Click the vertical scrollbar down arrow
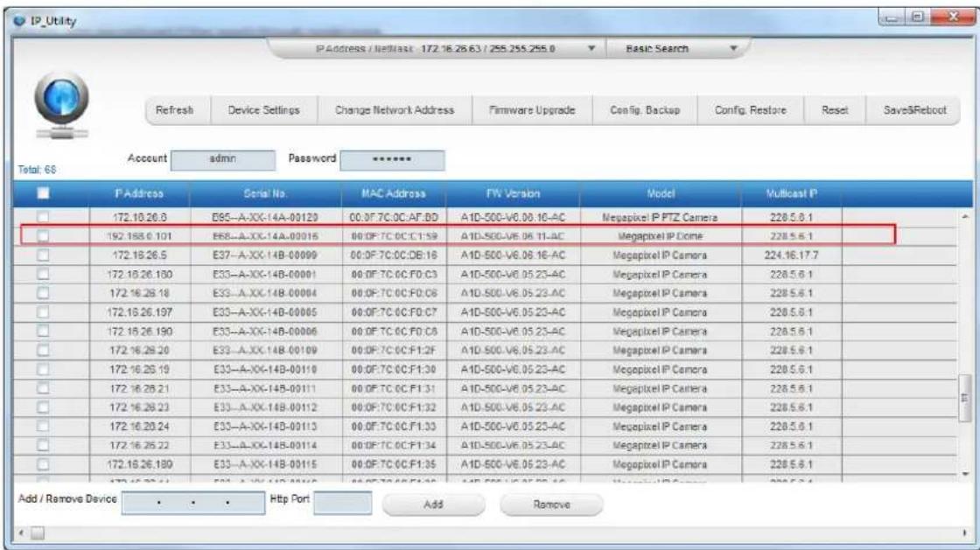The height and width of the screenshot is (550, 980). coord(966,475)
